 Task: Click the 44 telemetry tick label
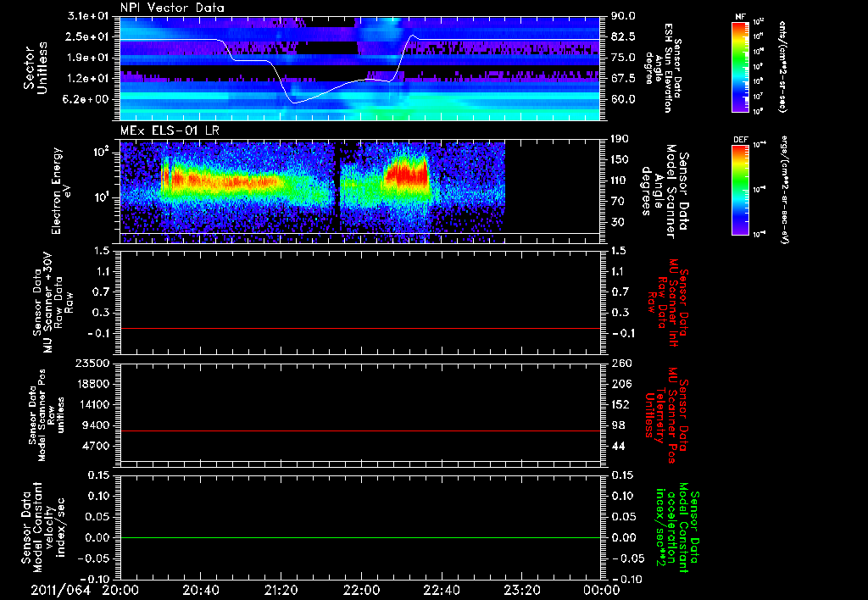pos(618,446)
